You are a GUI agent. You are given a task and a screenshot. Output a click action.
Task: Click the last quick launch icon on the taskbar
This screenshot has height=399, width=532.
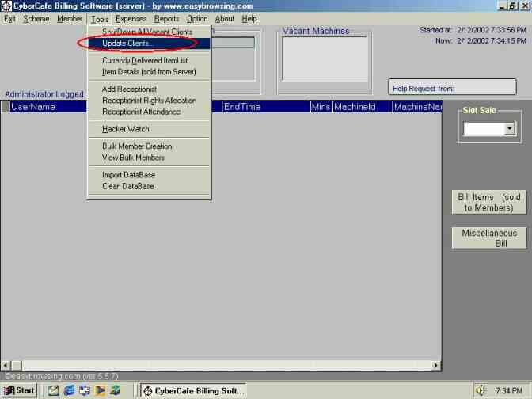pos(116,390)
